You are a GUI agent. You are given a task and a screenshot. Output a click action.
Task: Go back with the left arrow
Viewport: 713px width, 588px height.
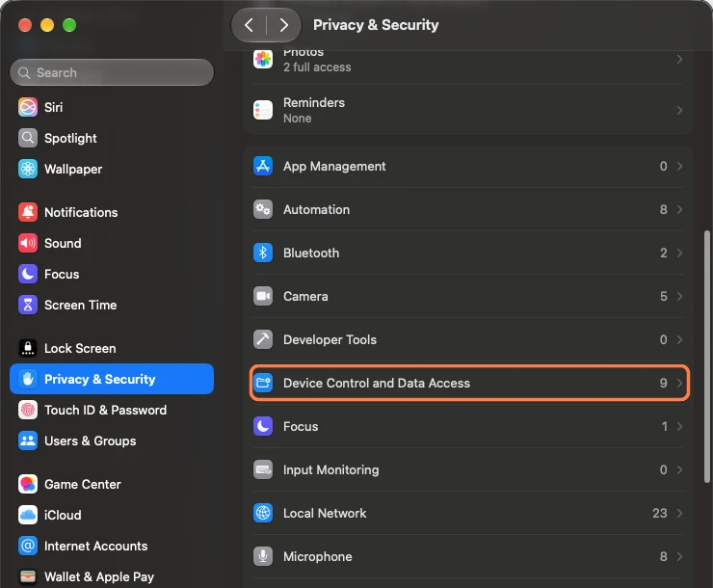point(249,24)
